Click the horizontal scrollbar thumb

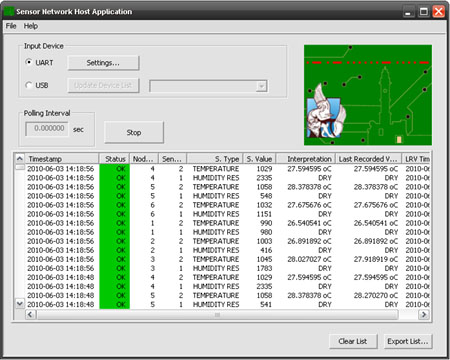click(217, 314)
